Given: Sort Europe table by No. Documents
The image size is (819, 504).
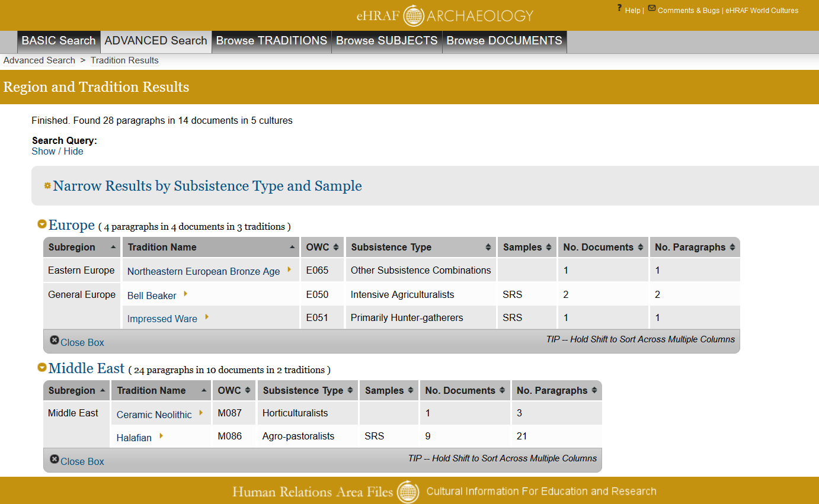Looking at the screenshot, I should pos(603,247).
